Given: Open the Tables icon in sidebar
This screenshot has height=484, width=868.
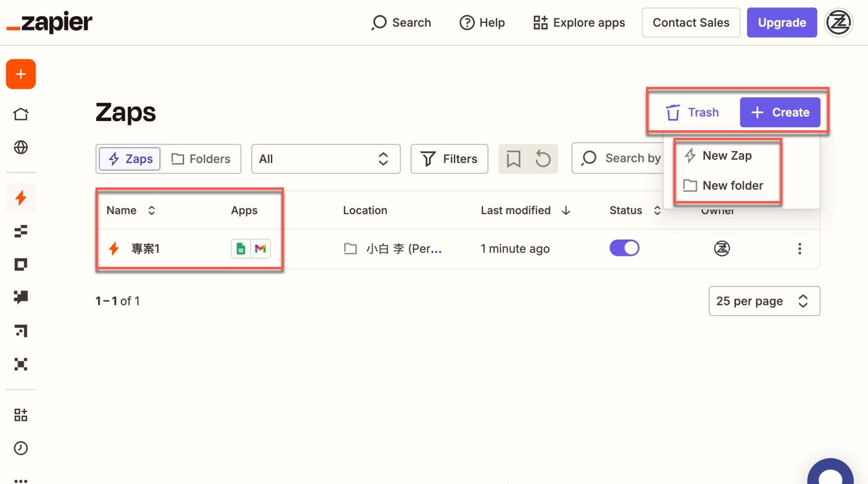Looking at the screenshot, I should click(x=21, y=231).
